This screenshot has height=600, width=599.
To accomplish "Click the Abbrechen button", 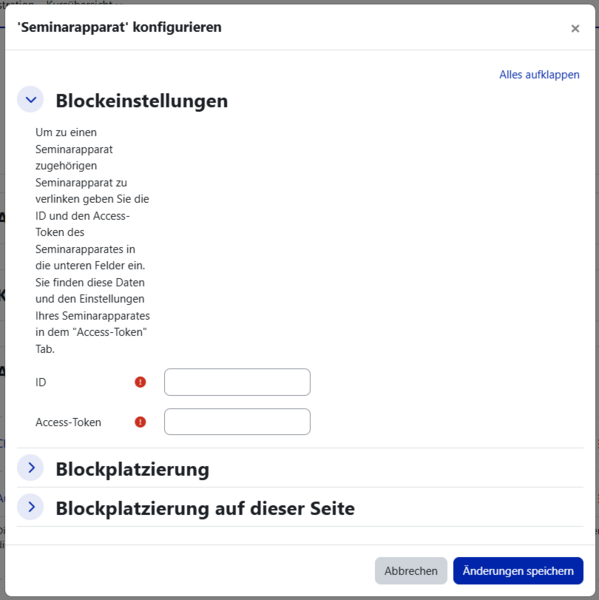I will pos(411,571).
